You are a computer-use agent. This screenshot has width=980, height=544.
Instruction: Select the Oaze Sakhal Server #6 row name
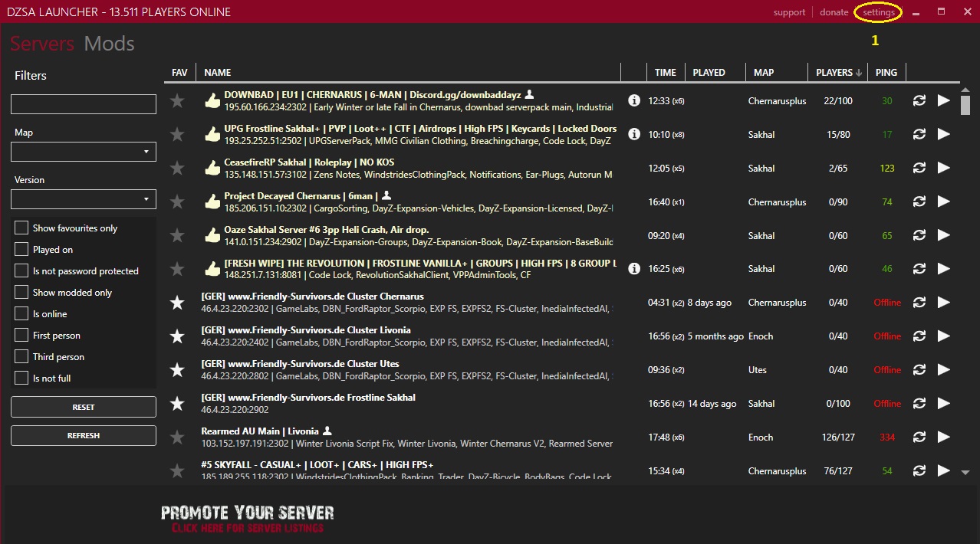click(327, 229)
